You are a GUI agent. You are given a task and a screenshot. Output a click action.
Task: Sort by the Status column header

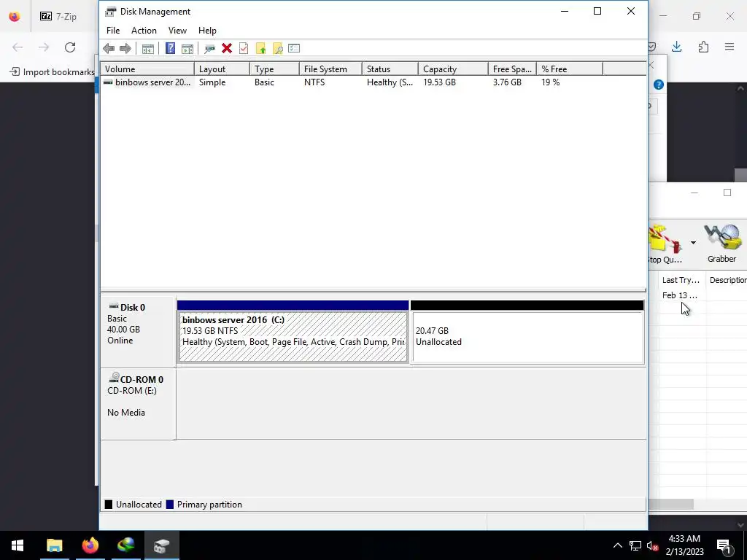390,69
